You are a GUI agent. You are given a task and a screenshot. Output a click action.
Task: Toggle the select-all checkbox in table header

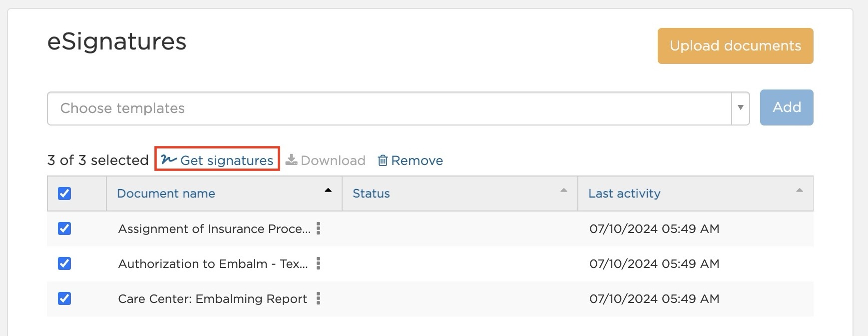point(64,193)
